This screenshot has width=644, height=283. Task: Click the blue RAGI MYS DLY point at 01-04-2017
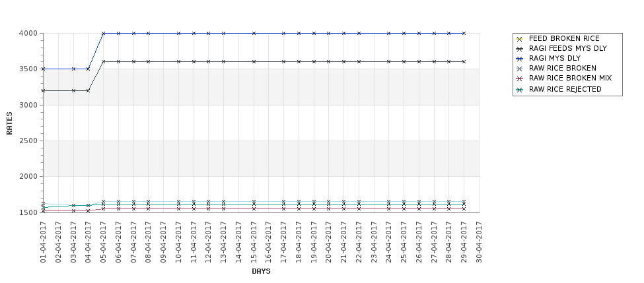[x=44, y=69]
